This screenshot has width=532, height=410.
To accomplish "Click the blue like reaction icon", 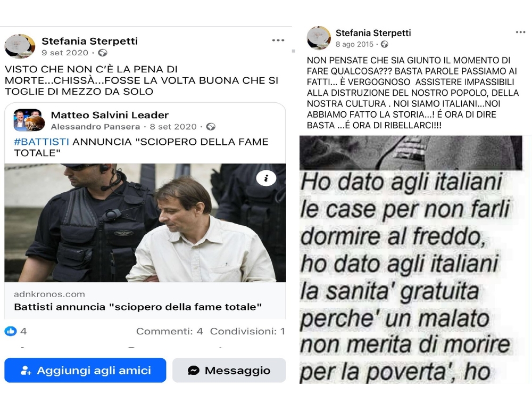I will coord(11,331).
